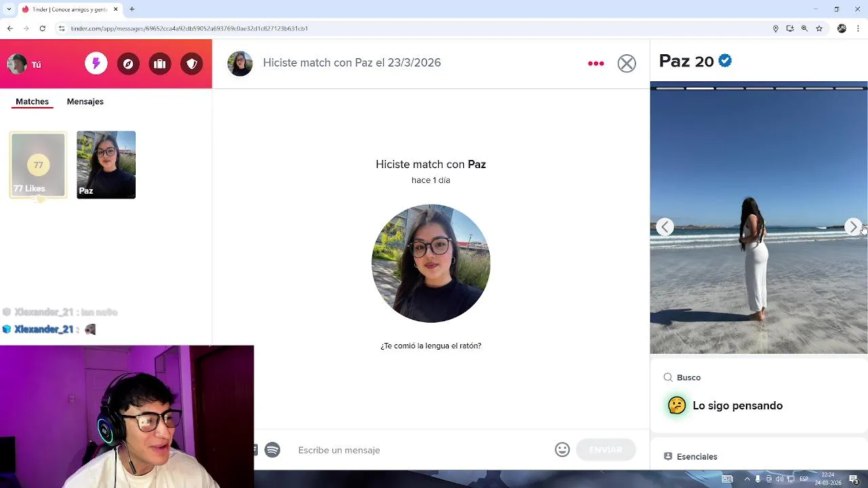The width and height of the screenshot is (868, 488).
Task: Open the Windows notification center icon
Action: click(854, 479)
